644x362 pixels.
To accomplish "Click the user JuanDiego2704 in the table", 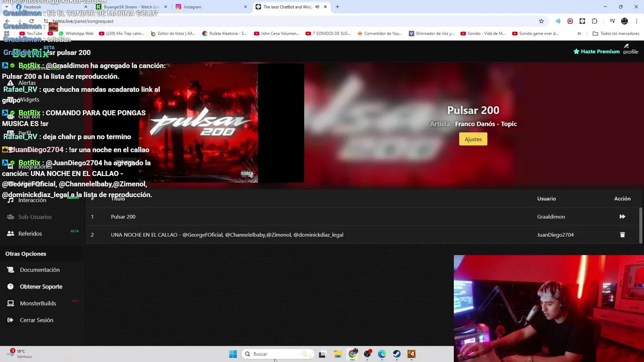I will (555, 235).
